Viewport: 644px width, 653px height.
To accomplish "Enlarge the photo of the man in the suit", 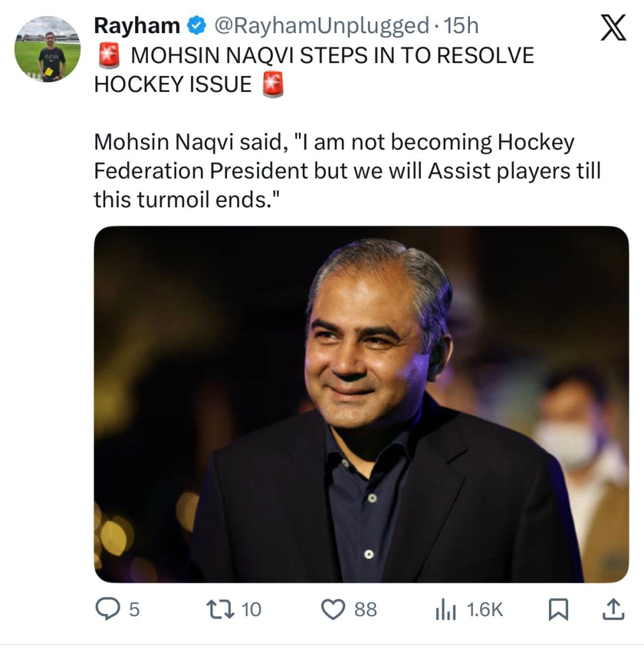I will tap(361, 404).
